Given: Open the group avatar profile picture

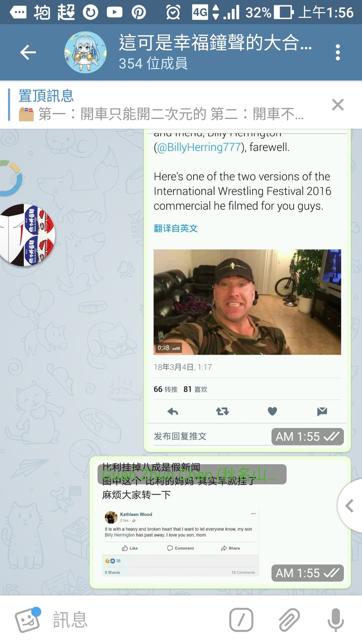Looking at the screenshot, I should pyautogui.click(x=86, y=53).
